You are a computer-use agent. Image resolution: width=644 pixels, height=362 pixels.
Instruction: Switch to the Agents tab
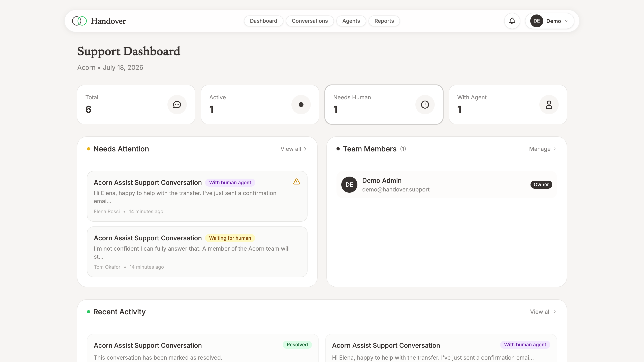tap(351, 21)
